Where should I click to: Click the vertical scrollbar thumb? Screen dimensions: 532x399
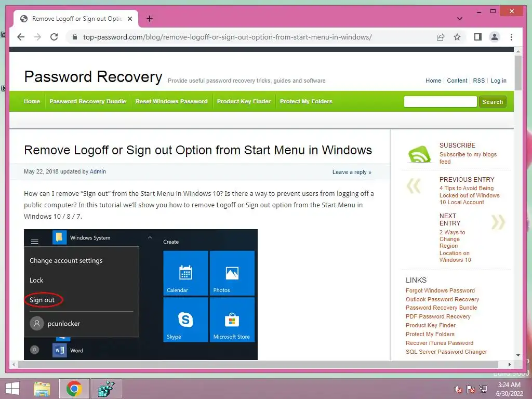pos(518,73)
